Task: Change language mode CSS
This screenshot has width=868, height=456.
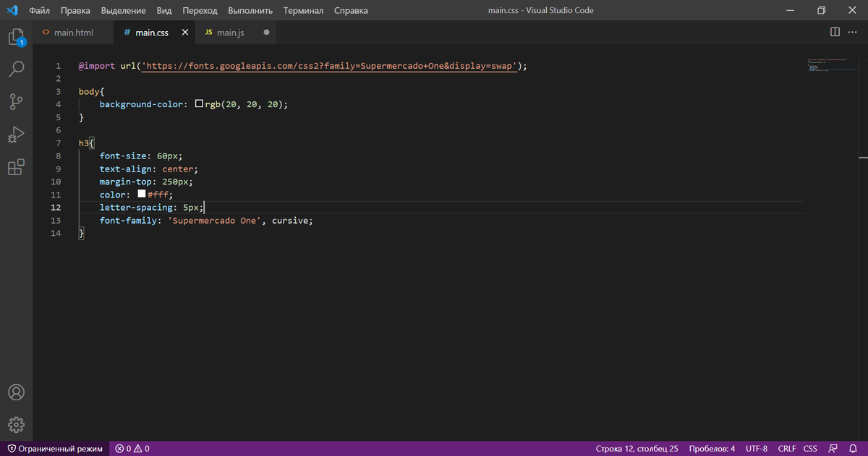Action: tap(810, 449)
